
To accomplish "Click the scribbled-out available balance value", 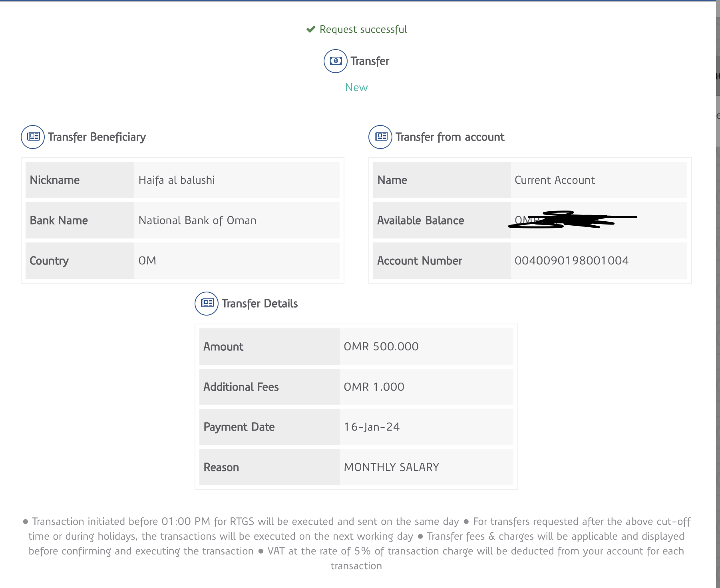I will [x=571, y=220].
